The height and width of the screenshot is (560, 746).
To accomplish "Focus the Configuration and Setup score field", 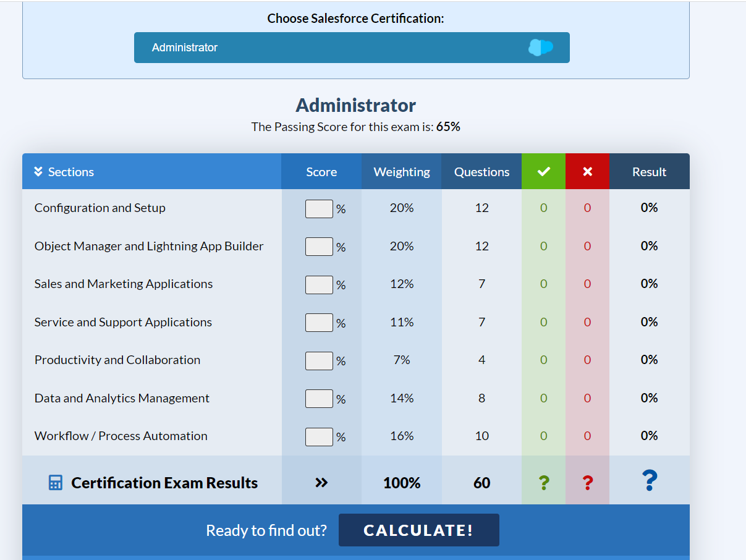I will tap(319, 209).
